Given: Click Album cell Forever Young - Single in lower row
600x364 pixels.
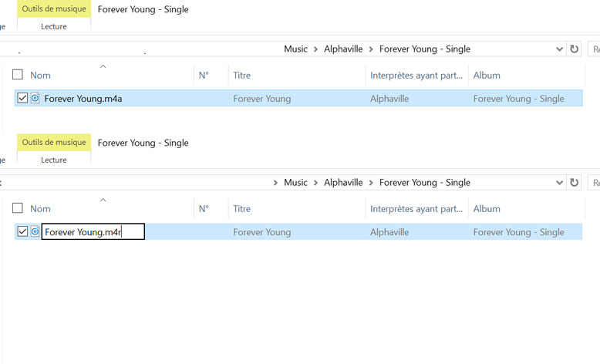Looking at the screenshot, I should [x=518, y=232].
